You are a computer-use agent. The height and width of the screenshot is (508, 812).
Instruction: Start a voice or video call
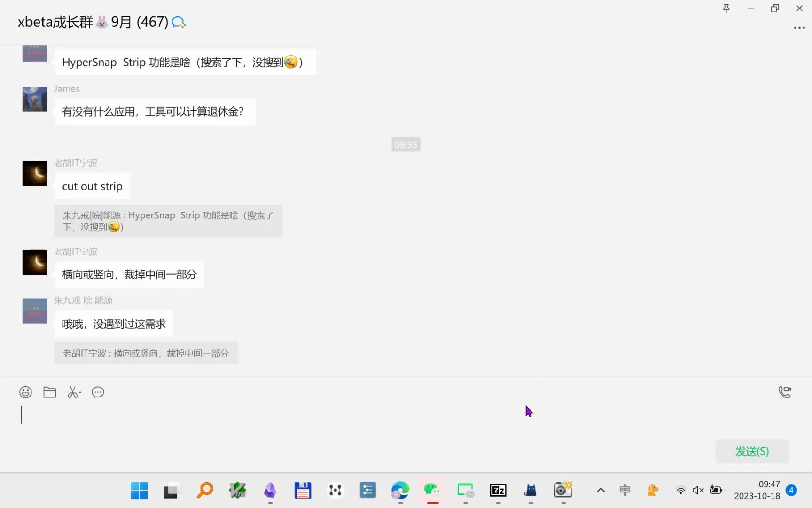coord(785,392)
